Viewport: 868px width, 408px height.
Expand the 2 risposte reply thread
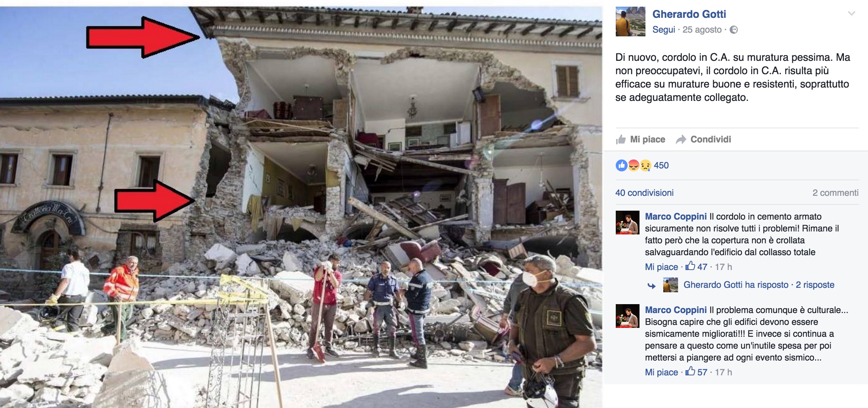pyautogui.click(x=815, y=285)
